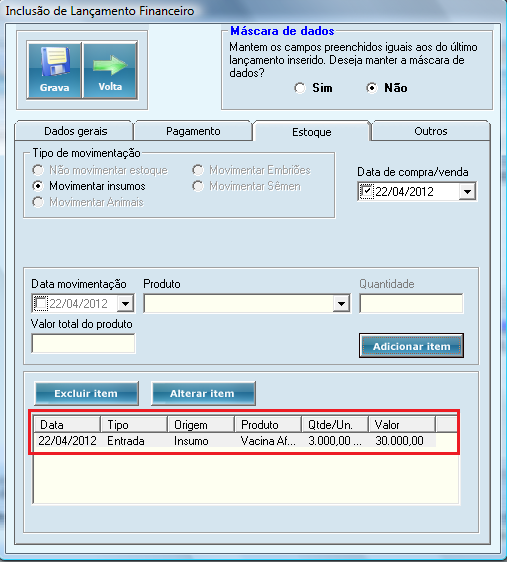Open the Produto combo box dropdown
Viewport: 507px width, 562px height.
coord(341,304)
